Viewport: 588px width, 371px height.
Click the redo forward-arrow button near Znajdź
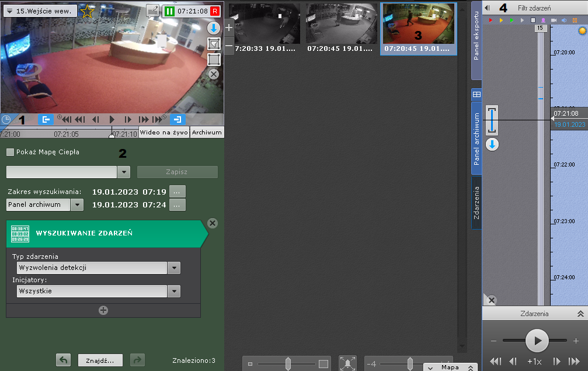(137, 360)
